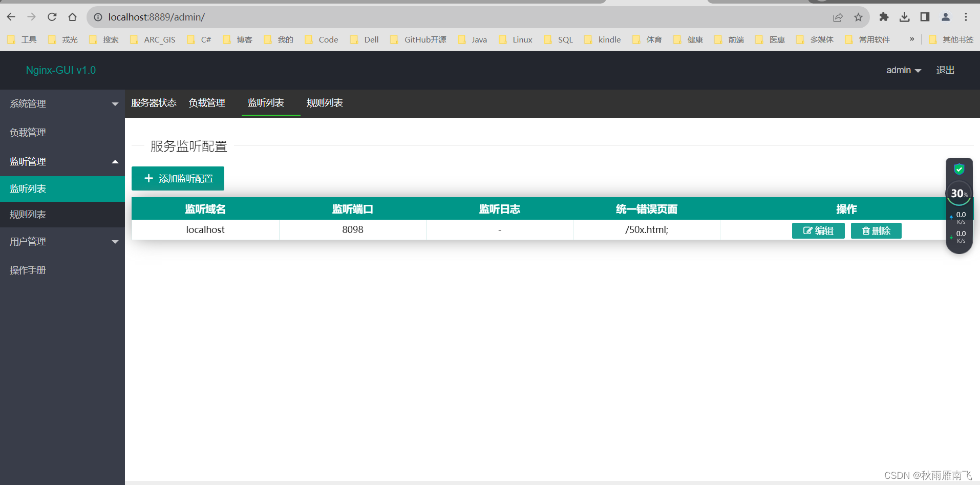Screen dimensions: 980x485
Task: Click the 30% circular progress widget
Action: [958, 194]
